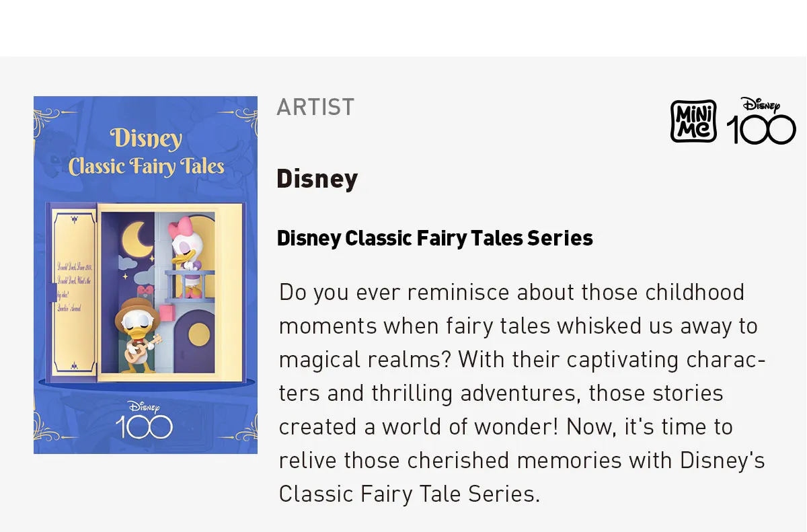Screen dimensions: 807x532
Task: Click the ARTIST label
Action: 315,107
